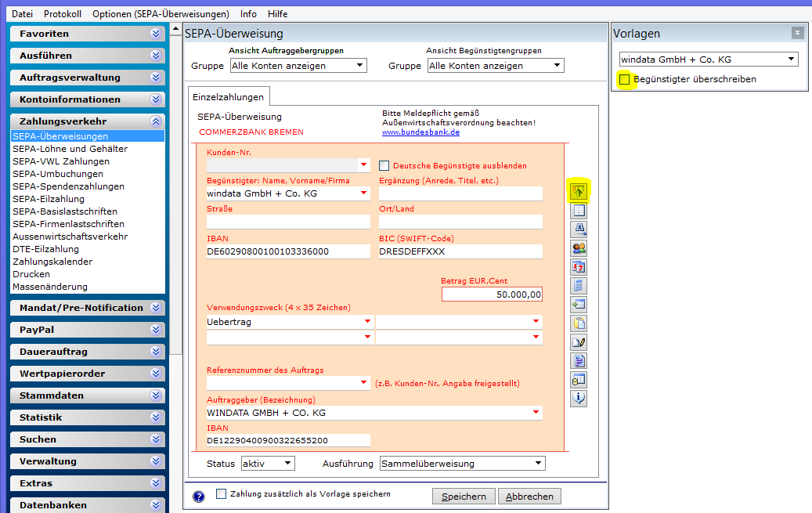The image size is (812, 513).
Task: Click the green up-arrow template icon
Action: (579, 191)
